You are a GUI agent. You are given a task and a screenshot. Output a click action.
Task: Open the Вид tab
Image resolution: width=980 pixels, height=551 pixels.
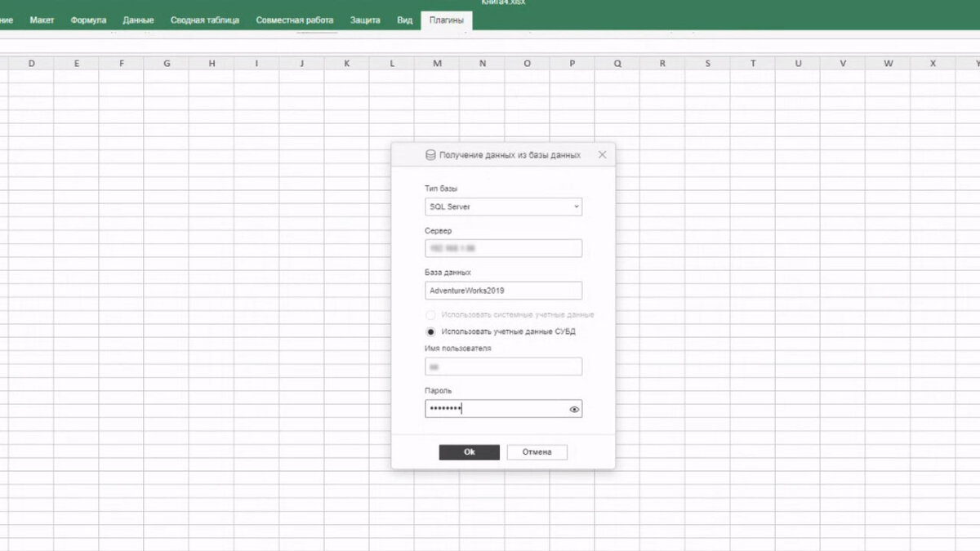point(405,20)
